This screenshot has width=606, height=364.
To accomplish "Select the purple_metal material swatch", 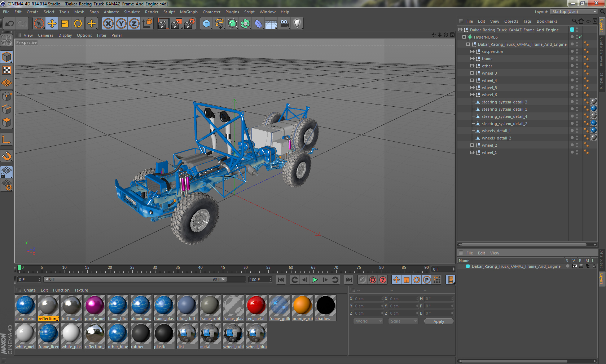I will pyautogui.click(x=95, y=308).
